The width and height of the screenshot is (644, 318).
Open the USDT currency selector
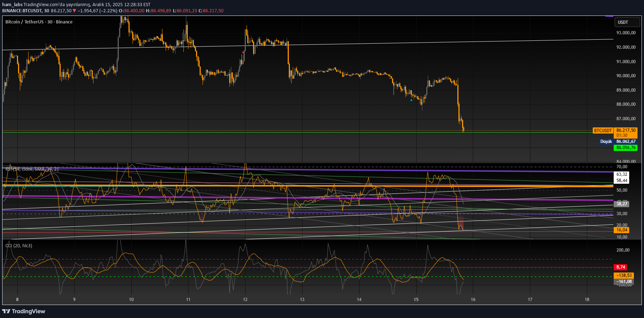click(627, 22)
